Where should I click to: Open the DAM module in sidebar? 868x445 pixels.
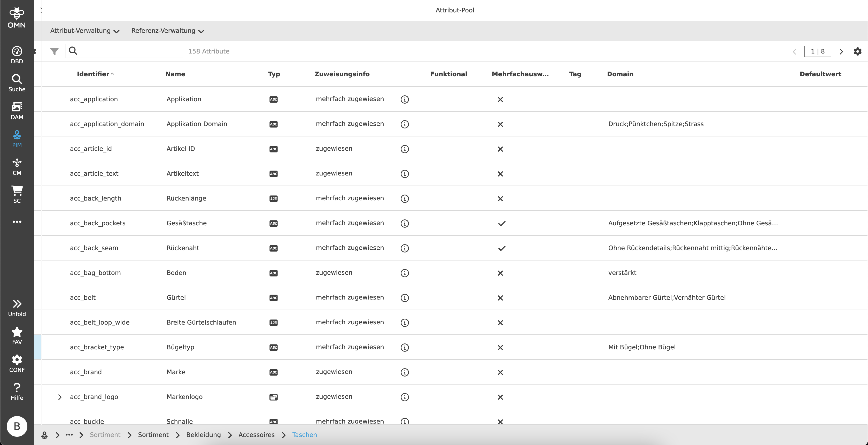17,111
